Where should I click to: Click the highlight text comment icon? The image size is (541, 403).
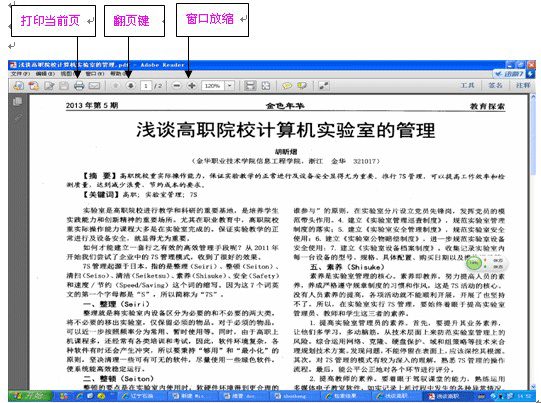[302, 86]
